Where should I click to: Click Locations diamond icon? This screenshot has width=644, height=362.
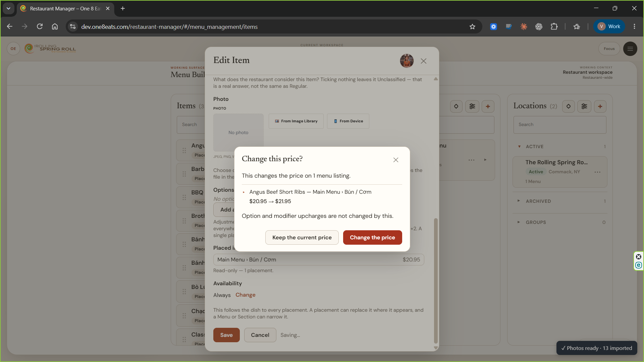(569, 106)
